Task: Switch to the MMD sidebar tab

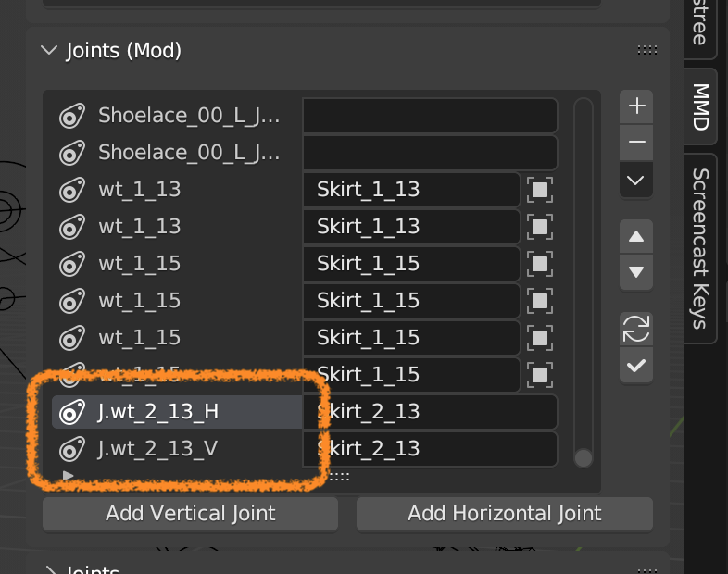Action: click(700, 106)
